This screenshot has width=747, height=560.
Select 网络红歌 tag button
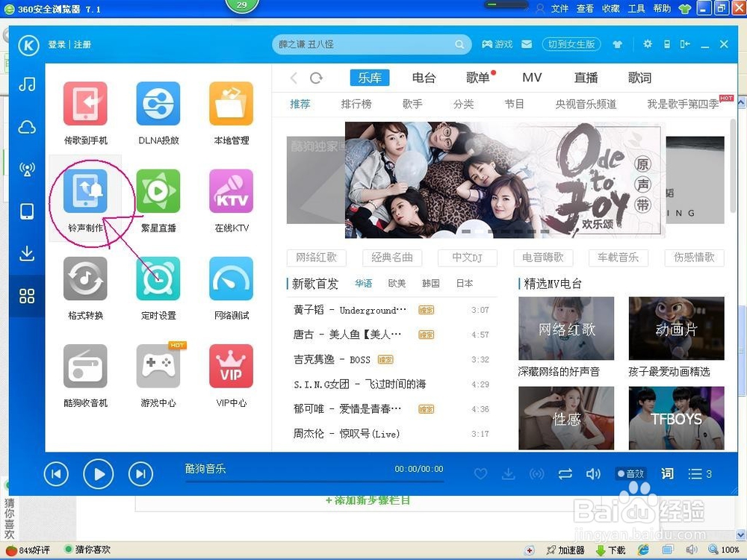pos(316,258)
